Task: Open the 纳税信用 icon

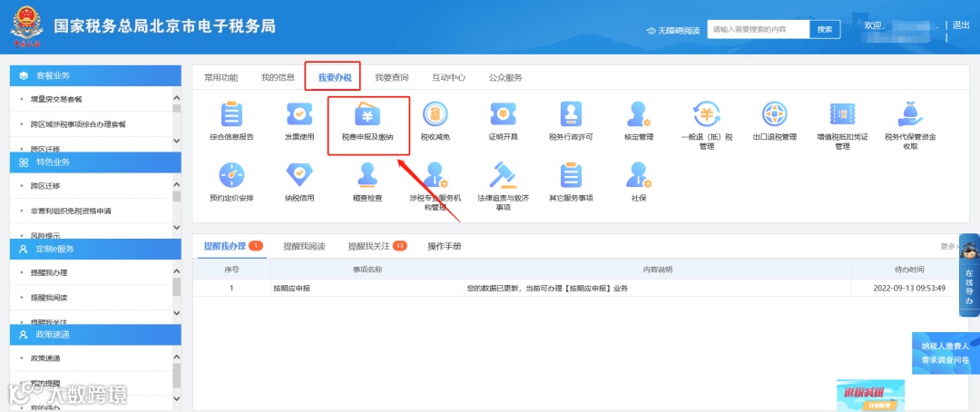Action: (x=299, y=176)
